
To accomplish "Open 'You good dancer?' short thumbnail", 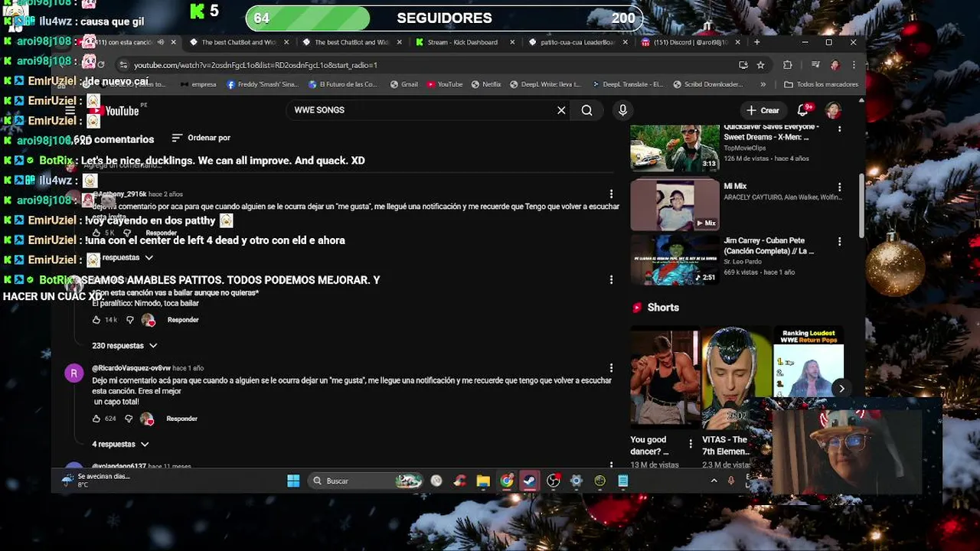I will (x=665, y=378).
